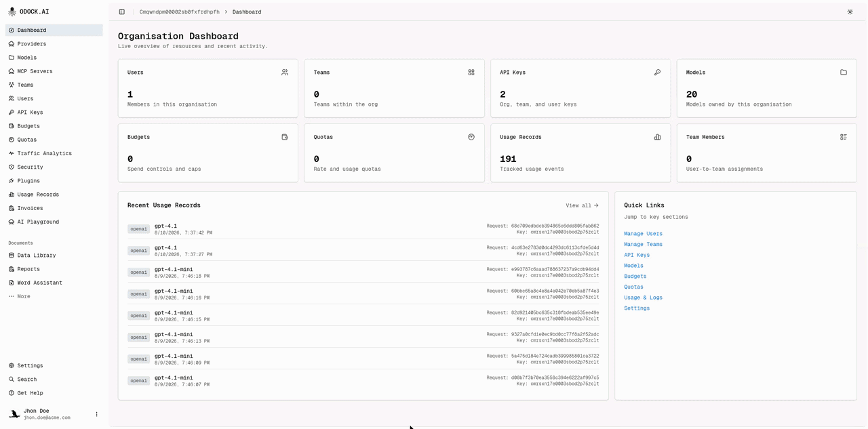This screenshot has width=868, height=429.
Task: Open the Jhon Doe account menu dots
Action: [96, 414]
